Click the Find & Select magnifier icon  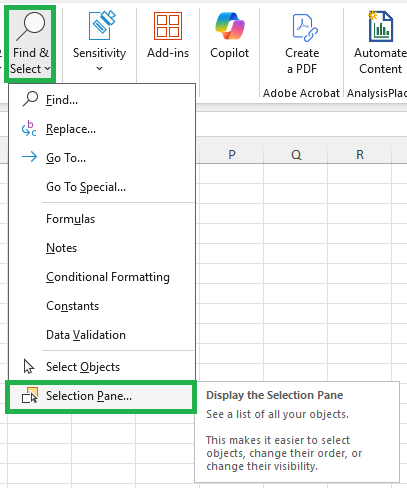pyautogui.click(x=31, y=26)
